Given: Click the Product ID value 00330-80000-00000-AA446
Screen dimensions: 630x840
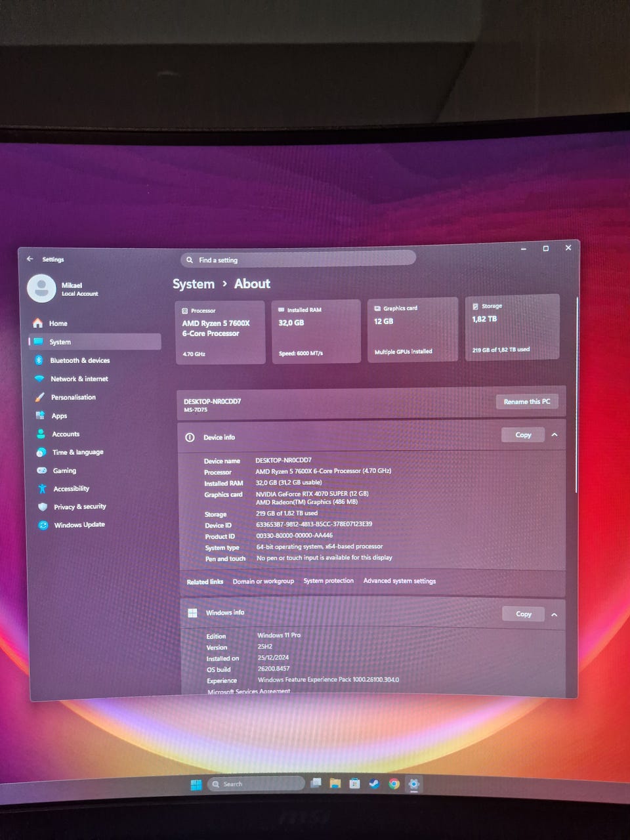Looking at the screenshot, I should (x=295, y=535).
